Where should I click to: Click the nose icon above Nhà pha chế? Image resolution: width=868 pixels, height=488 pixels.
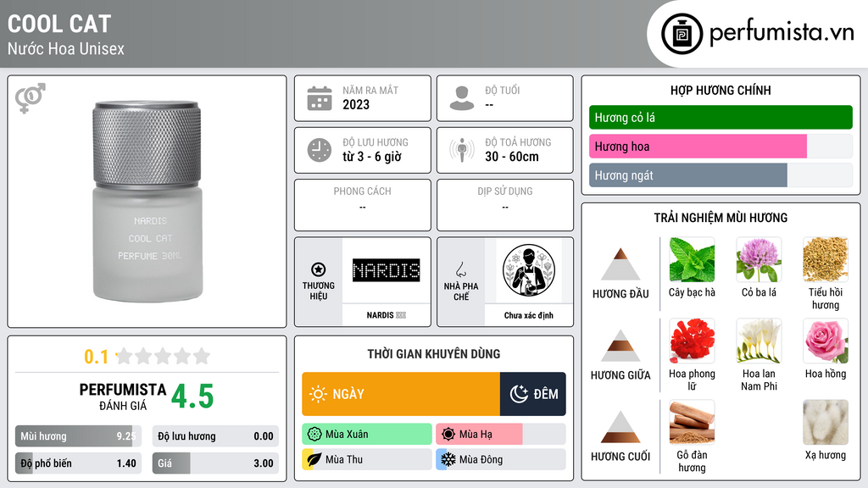pyautogui.click(x=460, y=269)
